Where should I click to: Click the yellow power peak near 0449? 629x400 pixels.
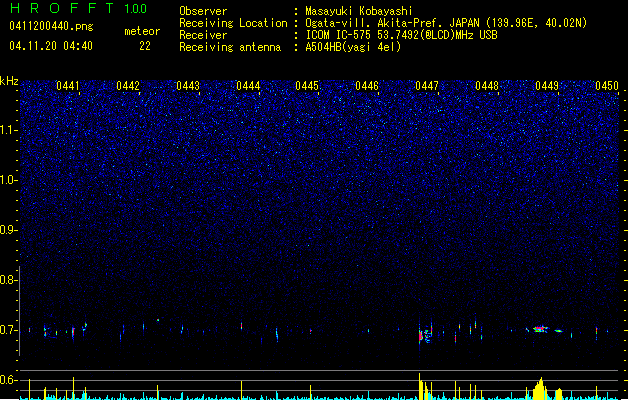click(x=540, y=388)
